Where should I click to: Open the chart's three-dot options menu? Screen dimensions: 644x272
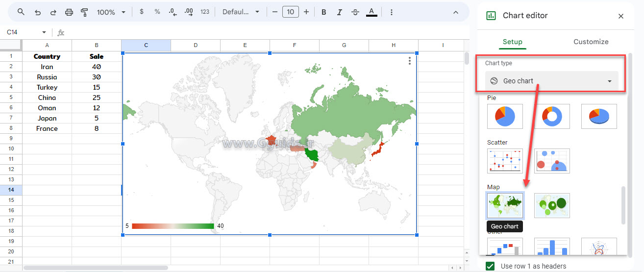[410, 61]
